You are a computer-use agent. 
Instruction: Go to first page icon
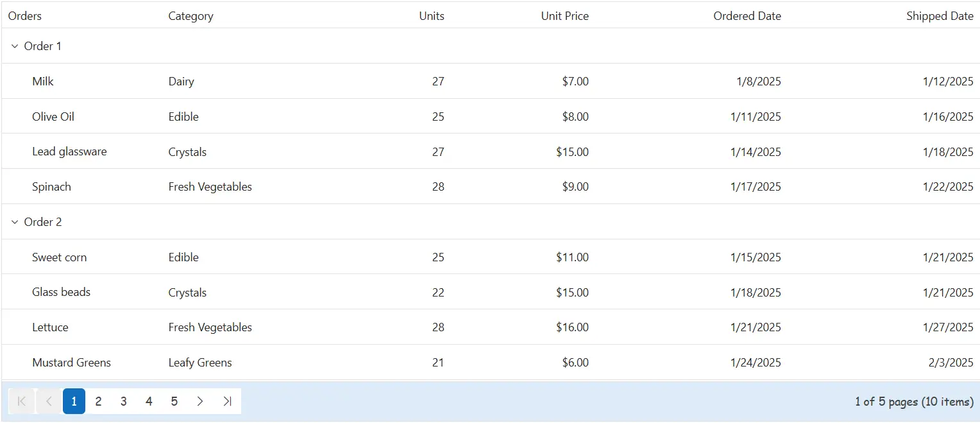tap(21, 401)
